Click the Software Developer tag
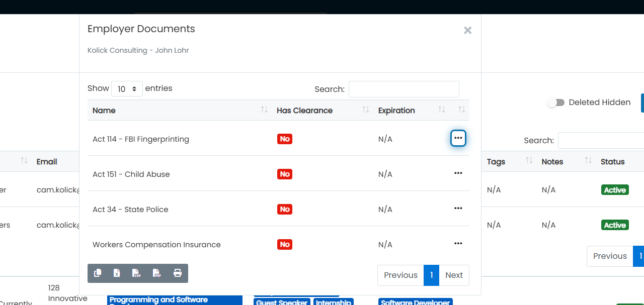 click(x=415, y=302)
